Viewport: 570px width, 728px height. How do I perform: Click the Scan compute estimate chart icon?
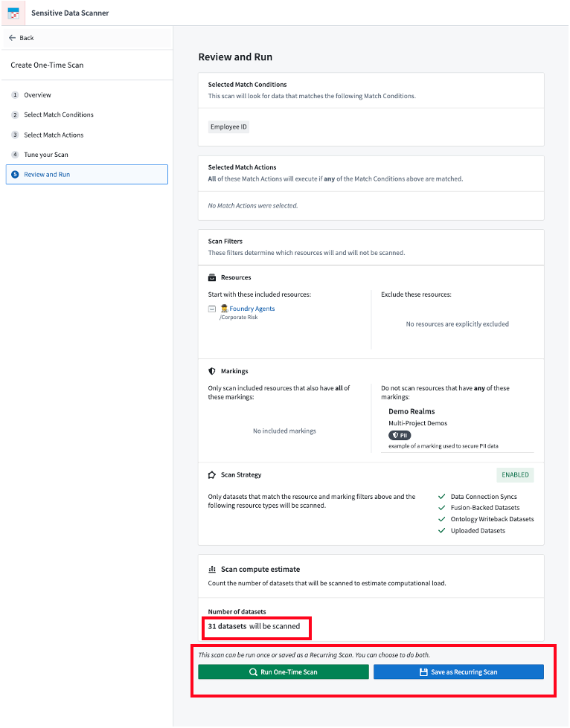212,569
